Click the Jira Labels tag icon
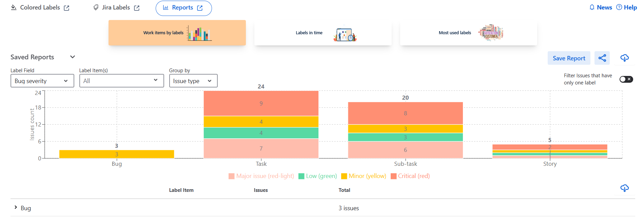 (96, 7)
